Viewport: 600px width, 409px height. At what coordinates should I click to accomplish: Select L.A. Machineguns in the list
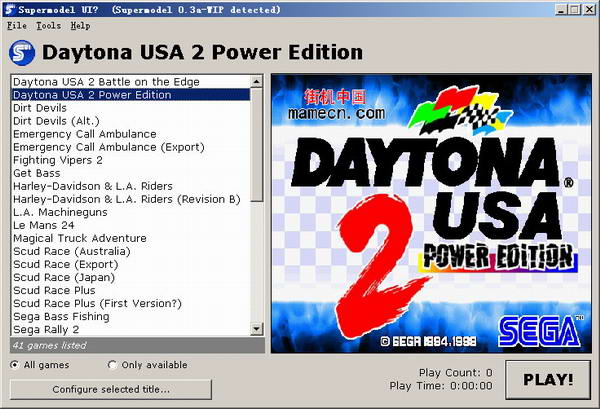(x=131, y=212)
